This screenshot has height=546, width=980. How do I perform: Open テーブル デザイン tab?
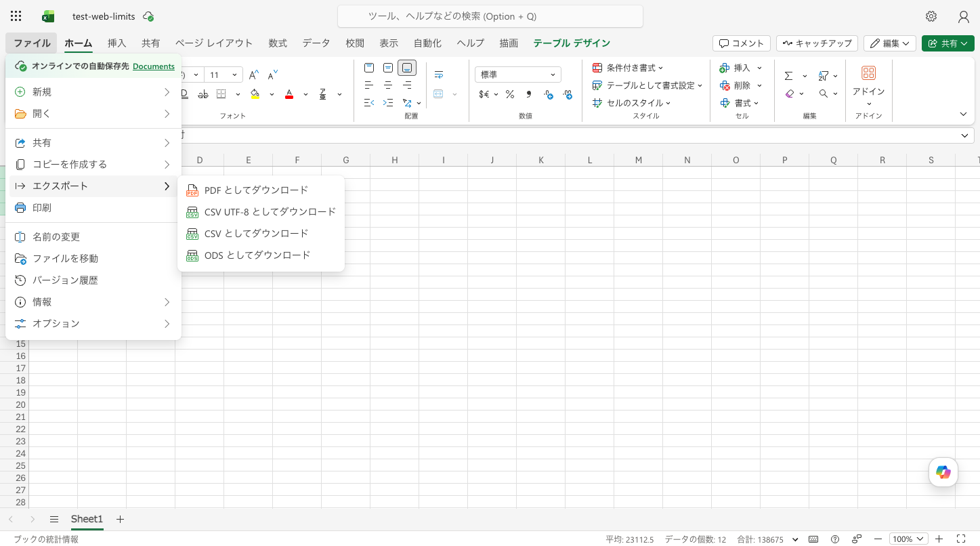point(572,43)
